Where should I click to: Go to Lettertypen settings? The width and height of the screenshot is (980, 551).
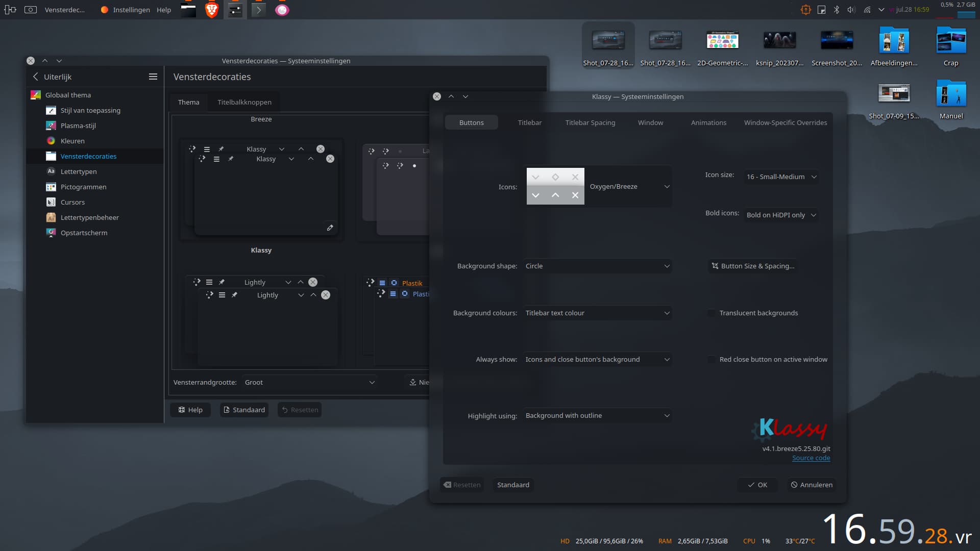tap(79, 171)
